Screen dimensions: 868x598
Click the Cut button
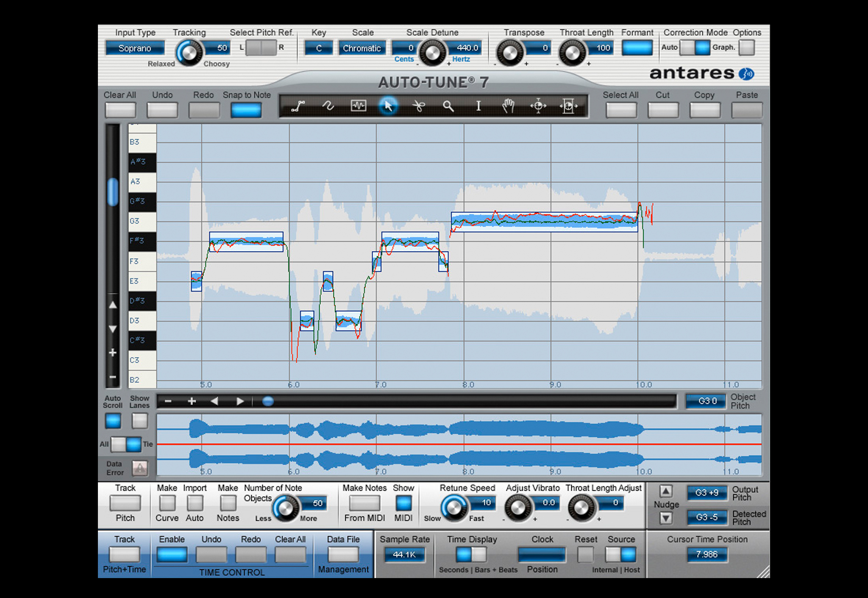coord(663,110)
